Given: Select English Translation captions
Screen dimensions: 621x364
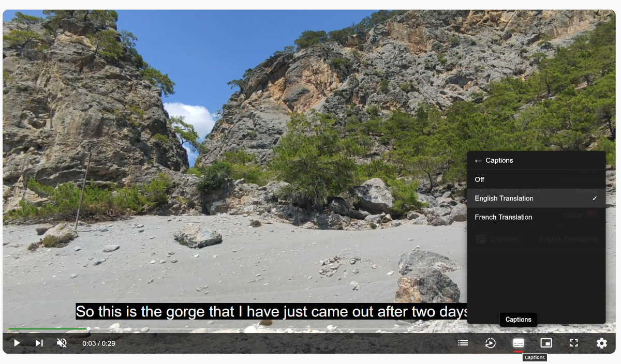Looking at the screenshot, I should pyautogui.click(x=536, y=199).
